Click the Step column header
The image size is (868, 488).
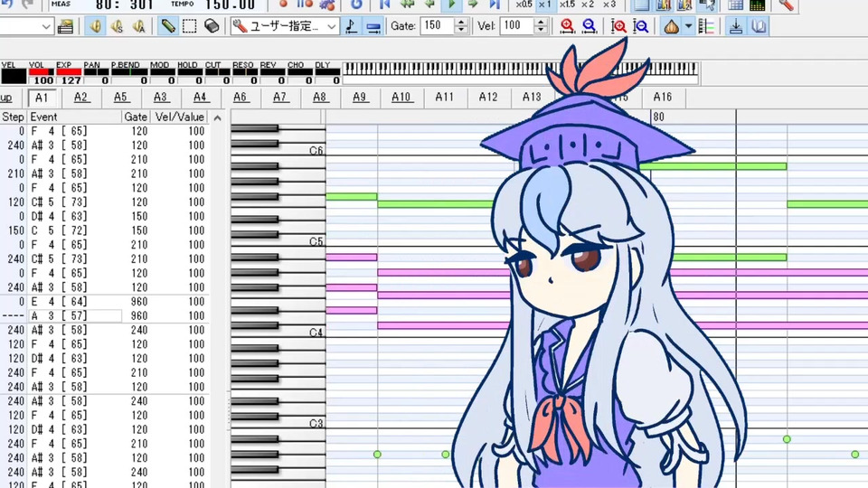[x=13, y=117]
